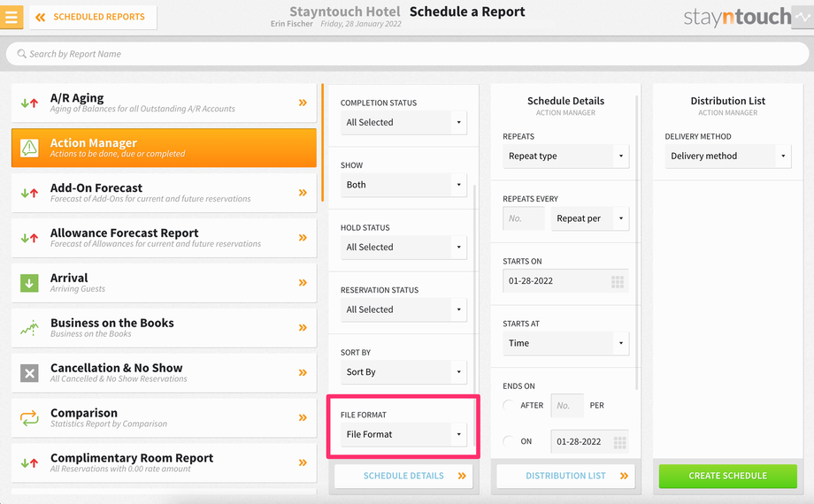Open the hamburger main menu
The height and width of the screenshot is (504, 814).
click(x=11, y=17)
